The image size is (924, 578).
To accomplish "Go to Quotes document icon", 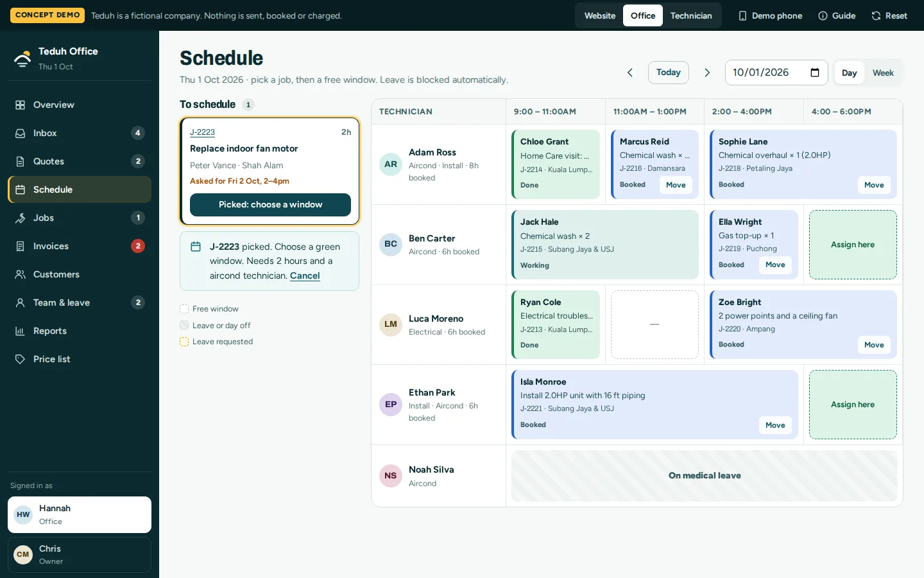I will point(21,161).
